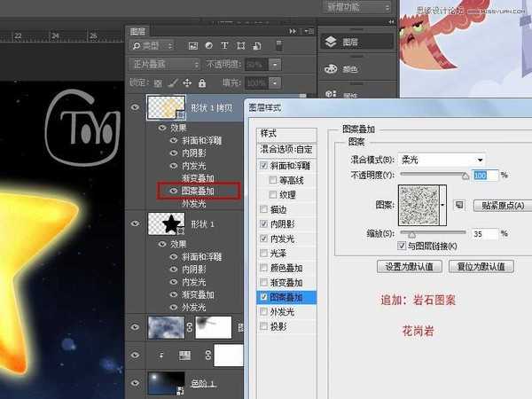532x399 pixels.
Task: Click the shape layer filter icon
Action: click(240, 45)
